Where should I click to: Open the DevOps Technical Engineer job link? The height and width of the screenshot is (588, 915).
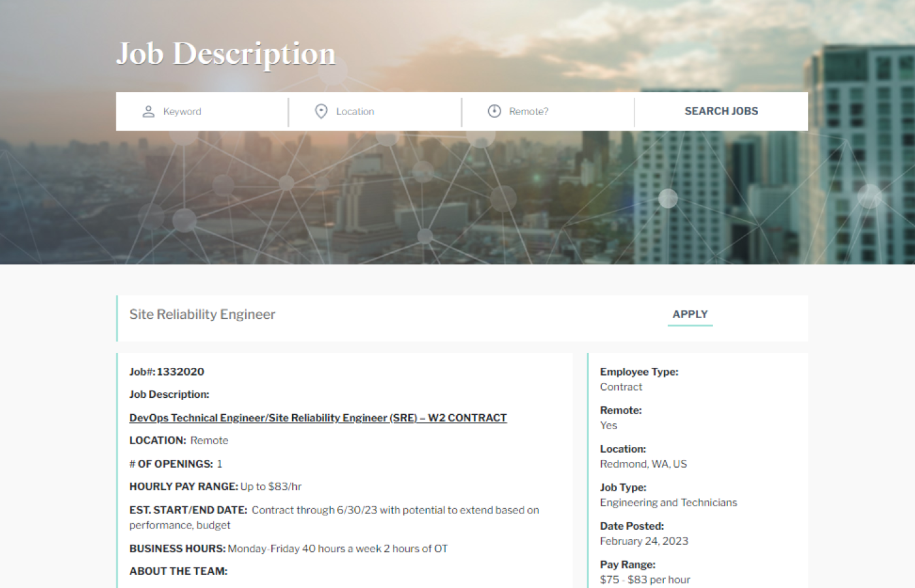pos(318,417)
